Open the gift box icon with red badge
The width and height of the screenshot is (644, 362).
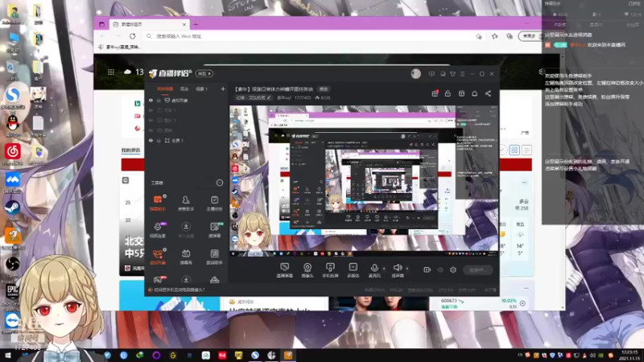(x=435, y=93)
